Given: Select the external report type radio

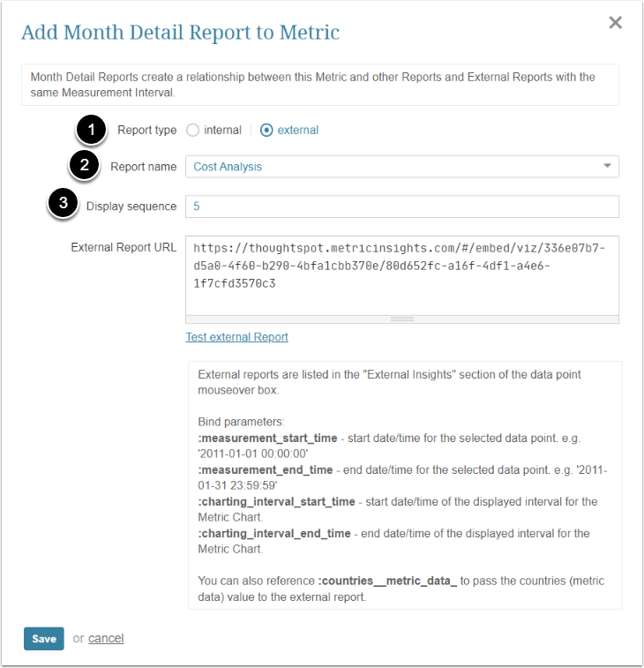Looking at the screenshot, I should click(266, 131).
